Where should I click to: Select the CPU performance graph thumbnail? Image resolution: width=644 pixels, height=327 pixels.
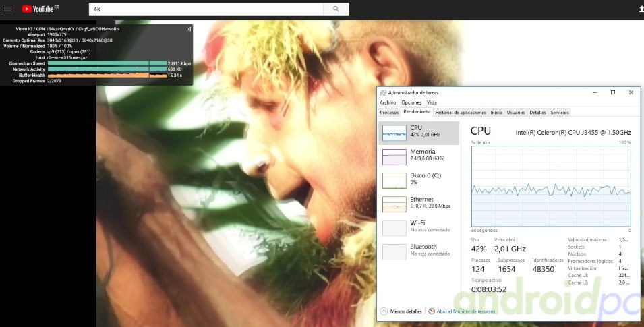(x=394, y=132)
